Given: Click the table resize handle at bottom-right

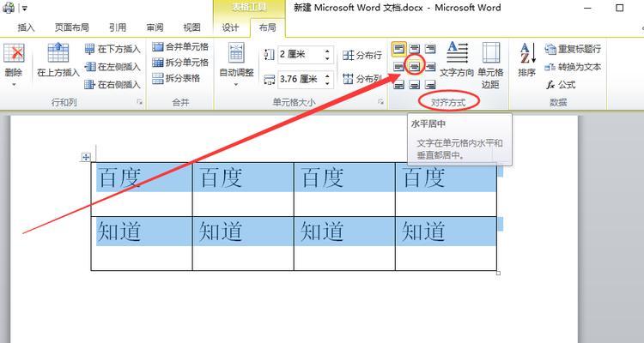Looking at the screenshot, I should (x=498, y=273).
